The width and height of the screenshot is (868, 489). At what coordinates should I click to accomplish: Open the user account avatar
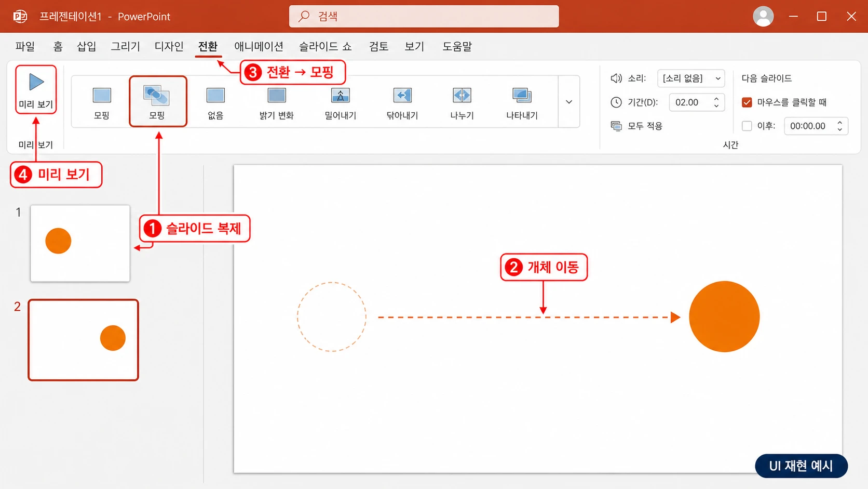763,17
